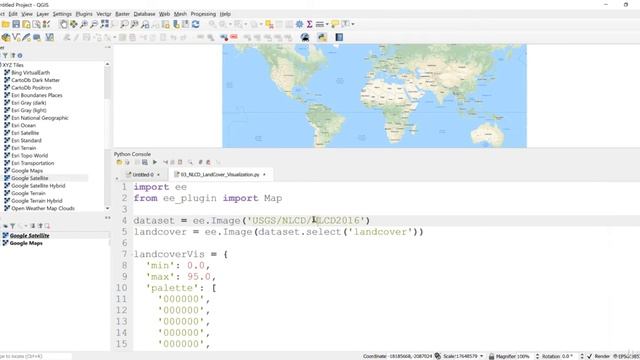The width and height of the screenshot is (640, 360).
Task: Click the filter legend icon in Layers panel
Action: (13, 226)
